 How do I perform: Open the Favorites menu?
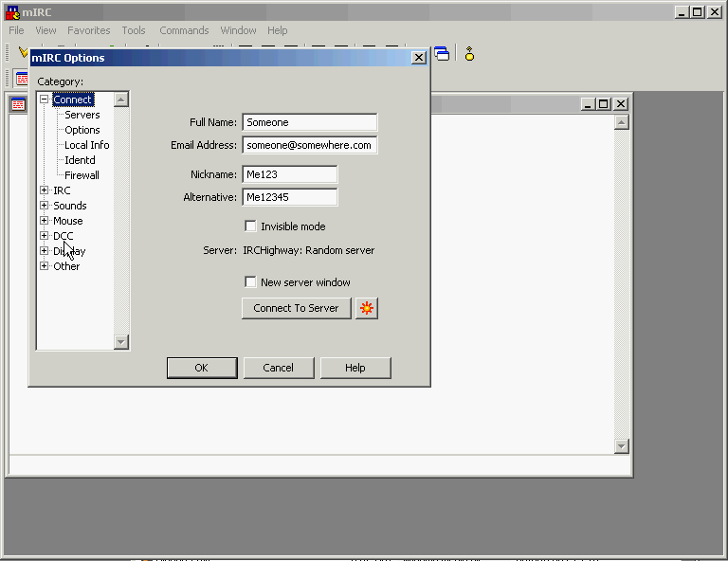click(89, 30)
